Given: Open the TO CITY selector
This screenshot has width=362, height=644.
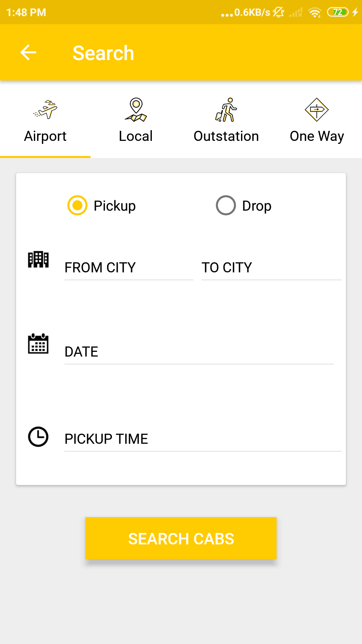Looking at the screenshot, I should (x=271, y=268).
